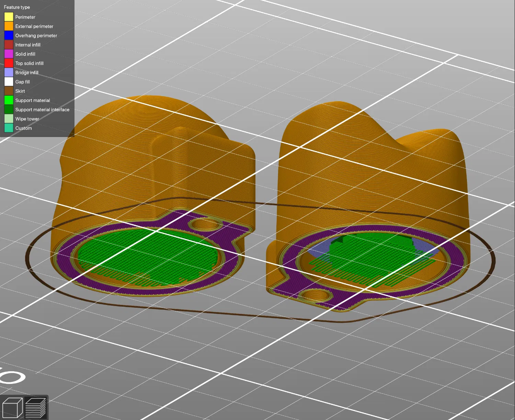Screen dimensions: 515x420
Task: Select the 'External perimeter' legend label
Action: point(34,26)
